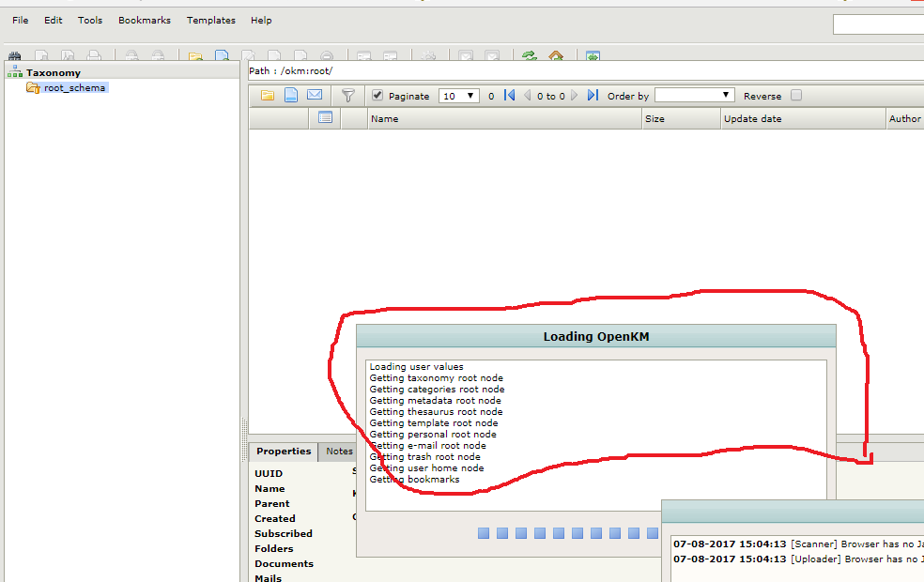Viewport: 924px width, 582px height.
Task: Go to the first page of results
Action: (510, 96)
